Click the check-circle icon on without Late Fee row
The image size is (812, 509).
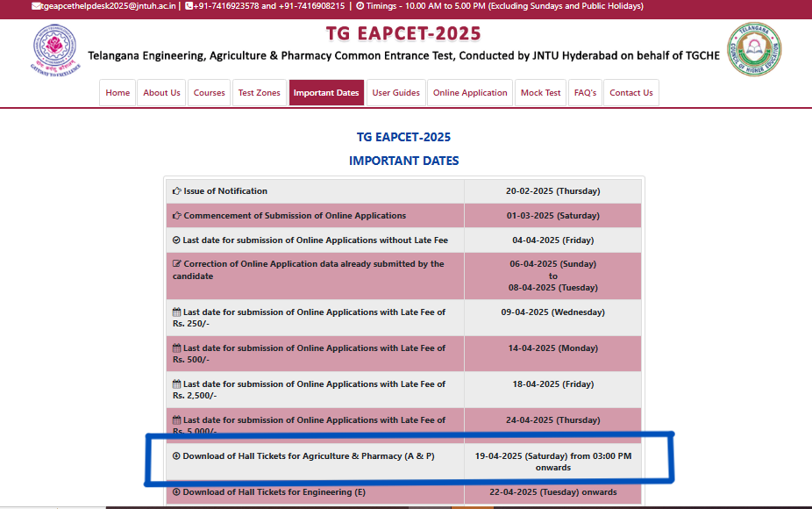click(x=175, y=240)
